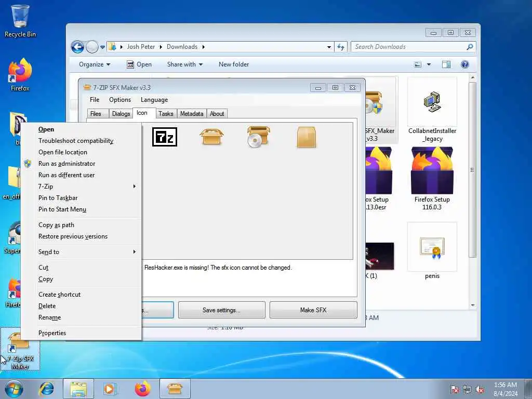Click the Save settings... button
The width and height of the screenshot is (532, 399).
tap(221, 310)
